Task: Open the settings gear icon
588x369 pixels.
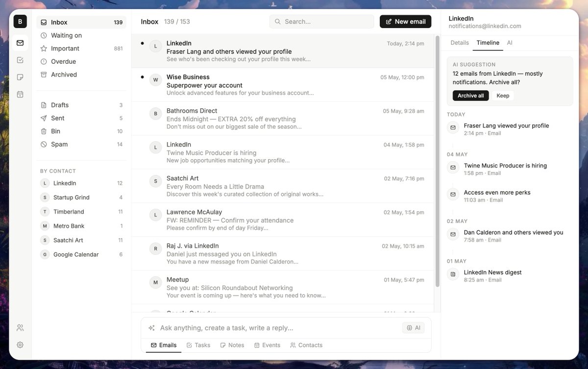Action: pos(20,344)
